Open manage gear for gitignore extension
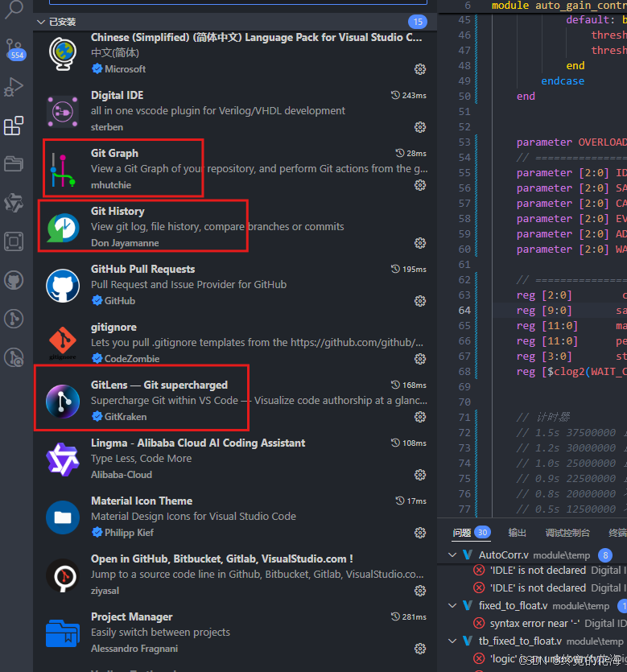This screenshot has width=627, height=672. pyautogui.click(x=420, y=359)
